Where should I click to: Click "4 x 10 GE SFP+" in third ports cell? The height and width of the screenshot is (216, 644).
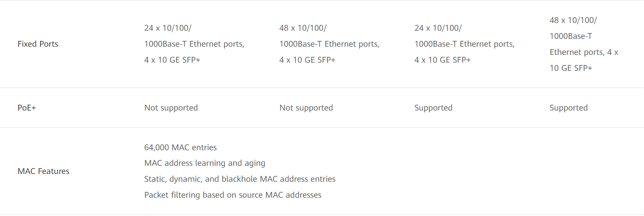[443, 60]
